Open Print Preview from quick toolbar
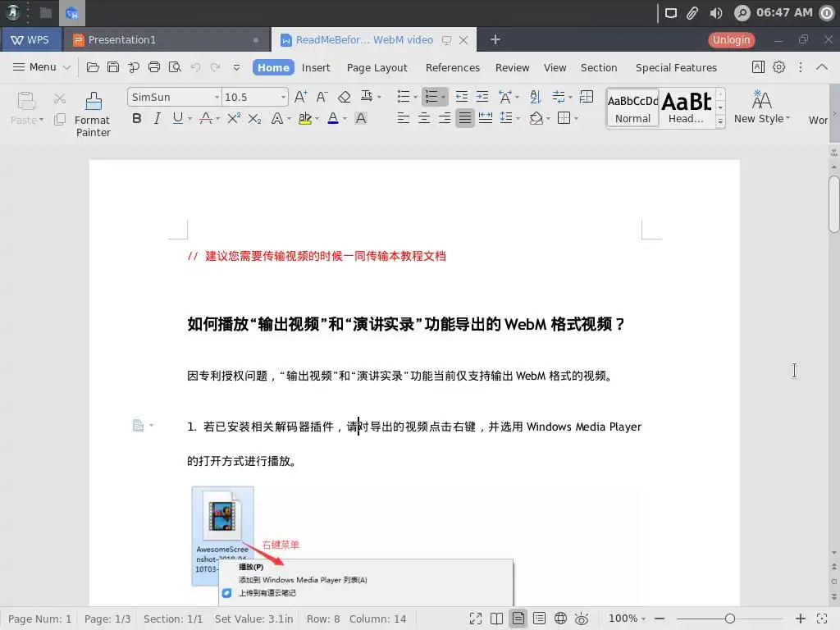The image size is (840, 630). click(x=175, y=67)
